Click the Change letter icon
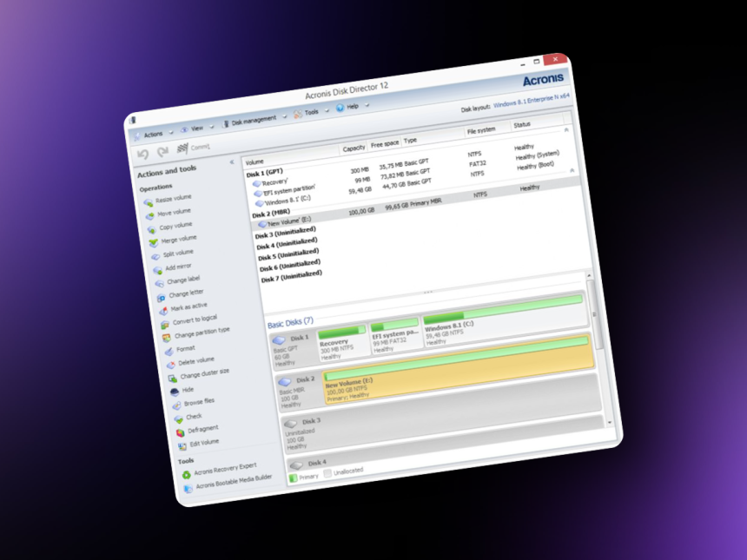The image size is (747, 560). click(161, 298)
